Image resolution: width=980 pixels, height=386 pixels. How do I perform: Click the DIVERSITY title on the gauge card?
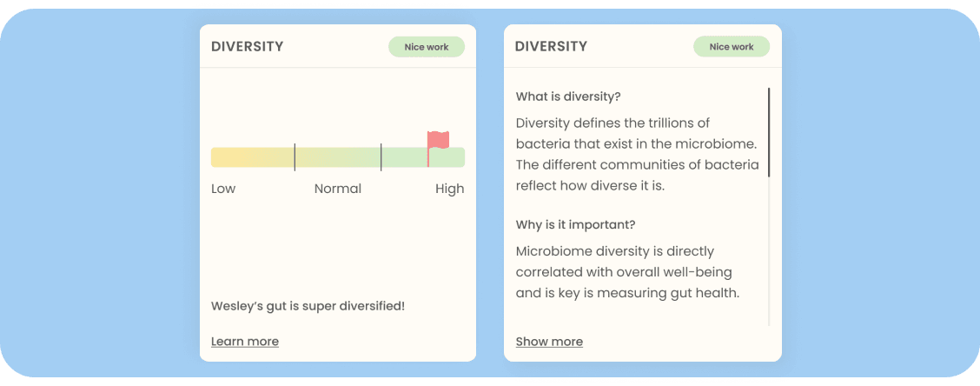[x=248, y=47]
